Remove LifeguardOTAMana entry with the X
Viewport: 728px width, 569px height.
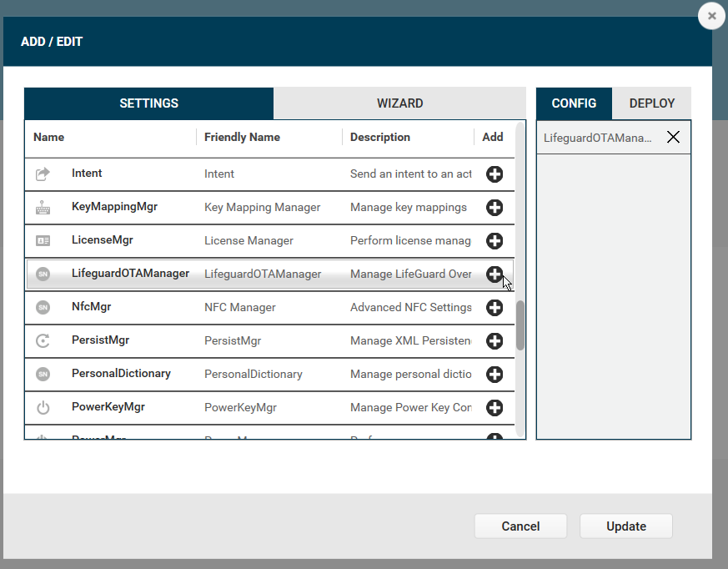(x=673, y=136)
